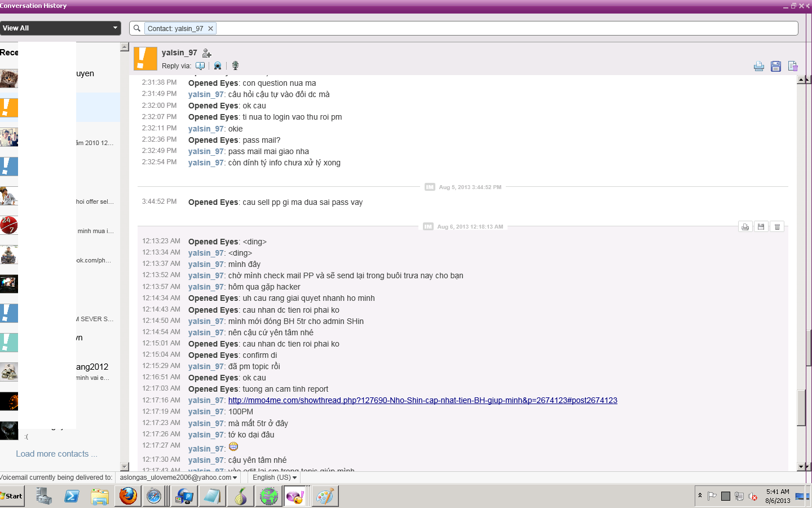Select contact with 'hoi offer sel...' preview
The width and height of the screenshot is (812, 508).
tap(60, 196)
